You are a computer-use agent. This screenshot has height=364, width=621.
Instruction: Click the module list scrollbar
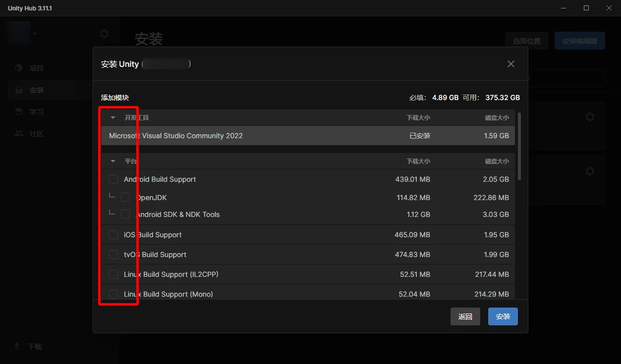(x=519, y=146)
